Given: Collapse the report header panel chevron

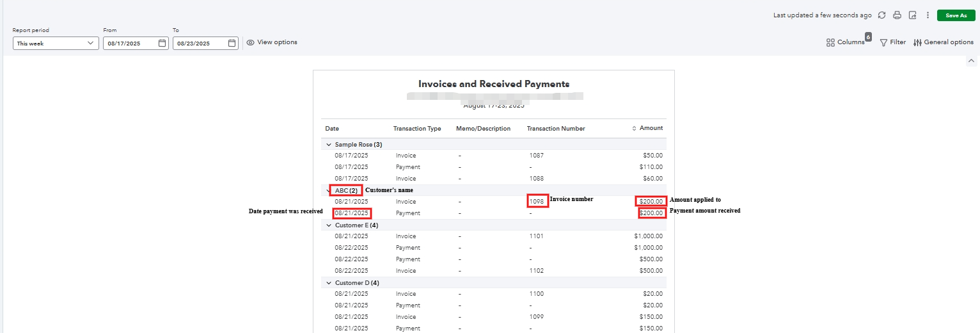Looking at the screenshot, I should pos(971,61).
